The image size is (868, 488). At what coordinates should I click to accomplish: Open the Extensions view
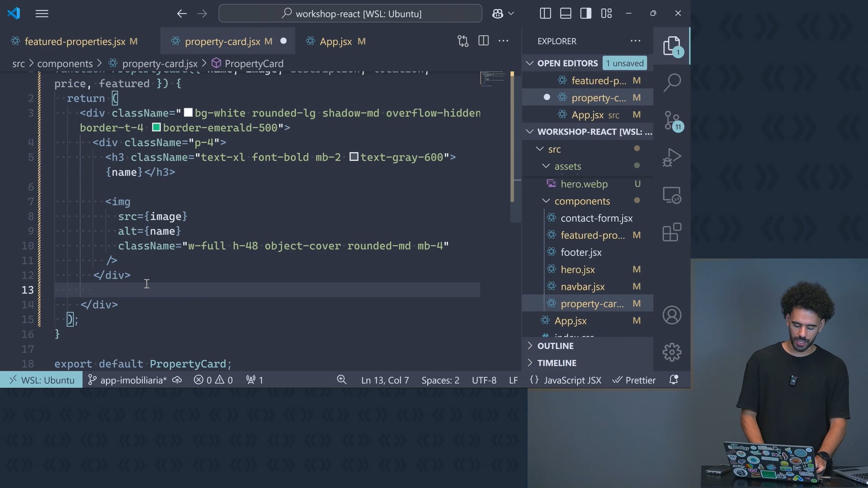[x=672, y=232]
